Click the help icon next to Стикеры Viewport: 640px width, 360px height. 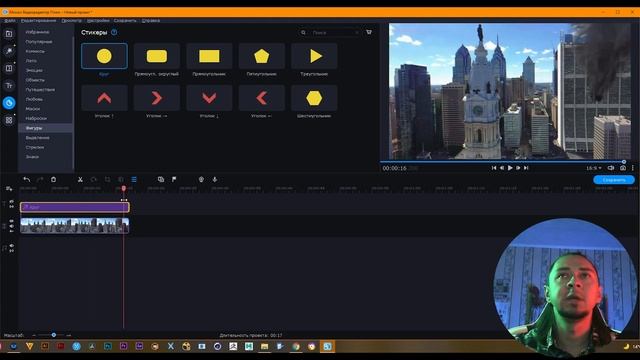pyautogui.click(x=114, y=32)
